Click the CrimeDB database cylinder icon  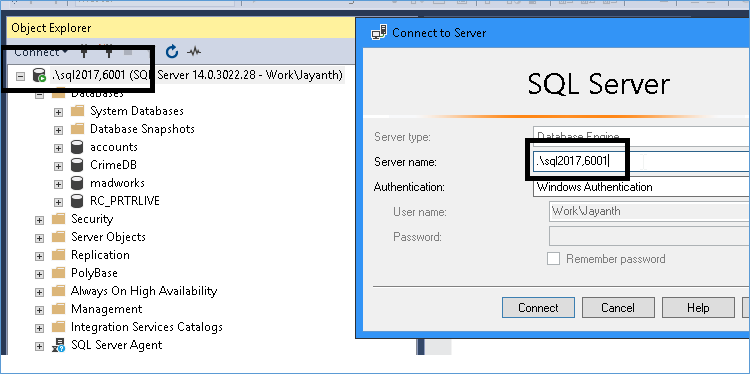(x=77, y=165)
